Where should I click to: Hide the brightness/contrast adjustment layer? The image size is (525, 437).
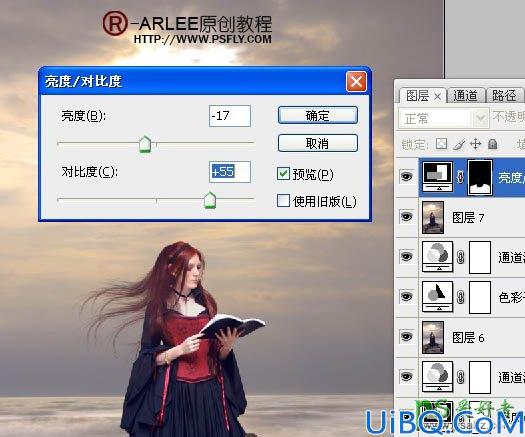tap(406, 176)
